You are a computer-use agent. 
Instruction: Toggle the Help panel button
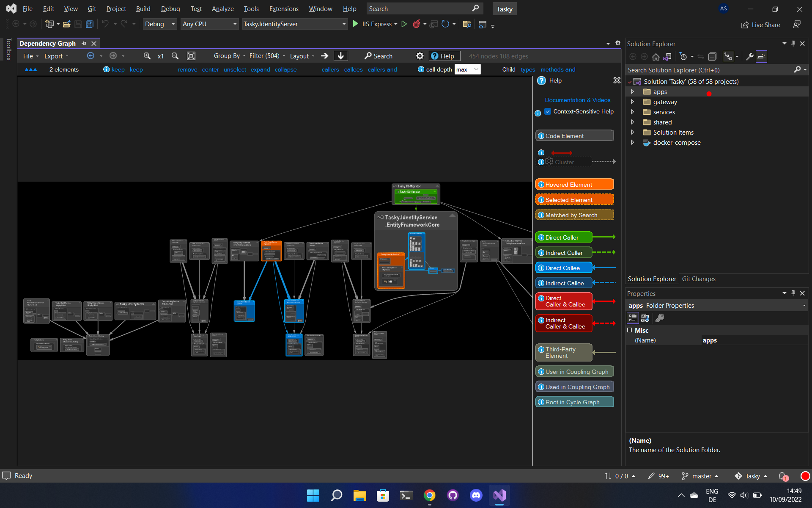[x=444, y=56]
